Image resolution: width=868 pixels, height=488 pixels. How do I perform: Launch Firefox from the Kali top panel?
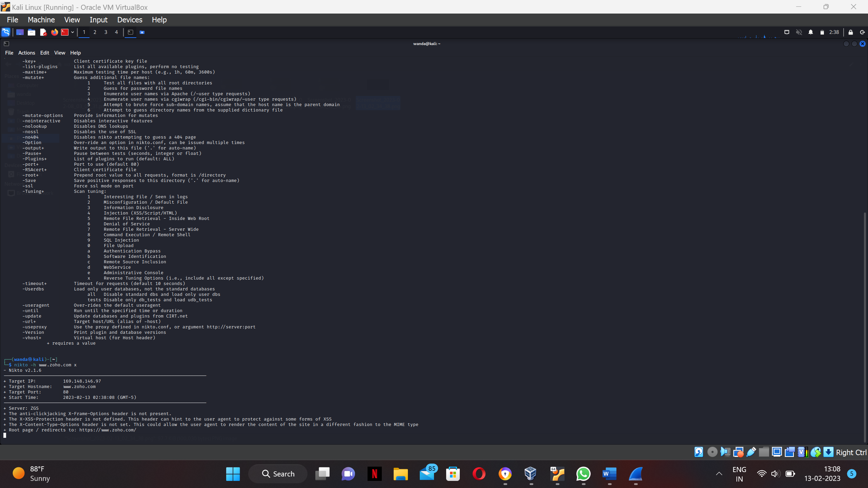[x=54, y=32]
